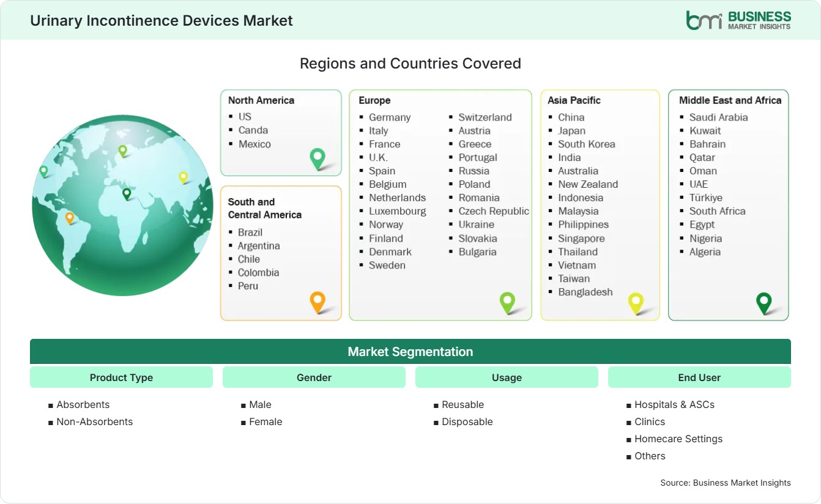
Task: Click Switzerland in the Europe list
Action: pos(485,117)
